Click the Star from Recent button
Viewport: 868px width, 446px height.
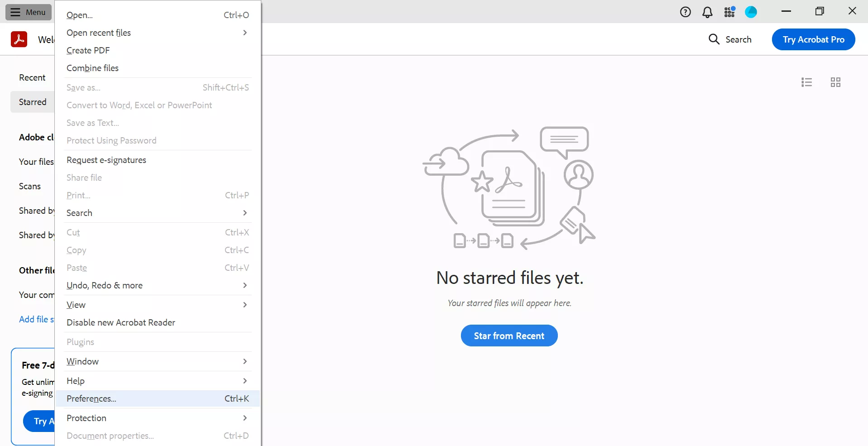point(509,336)
